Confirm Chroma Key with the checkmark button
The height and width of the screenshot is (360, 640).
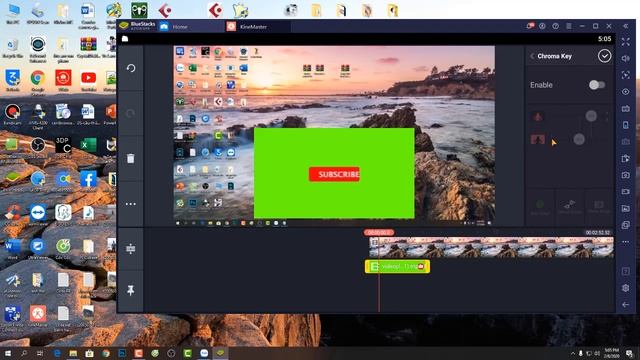click(x=604, y=56)
